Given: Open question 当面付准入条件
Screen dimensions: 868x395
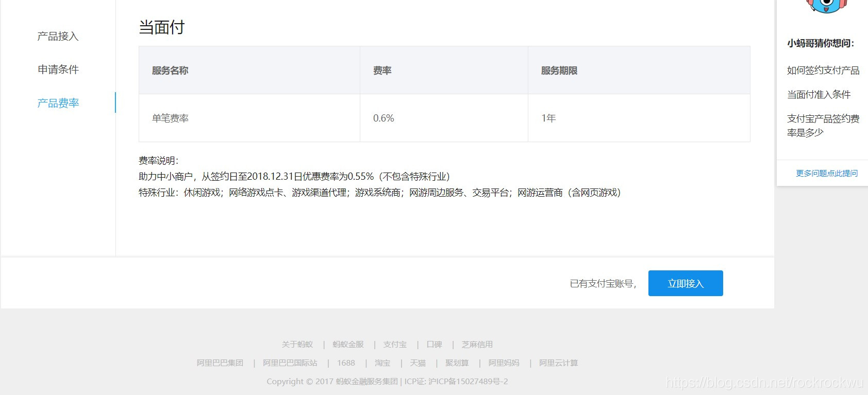Looking at the screenshot, I should [819, 94].
